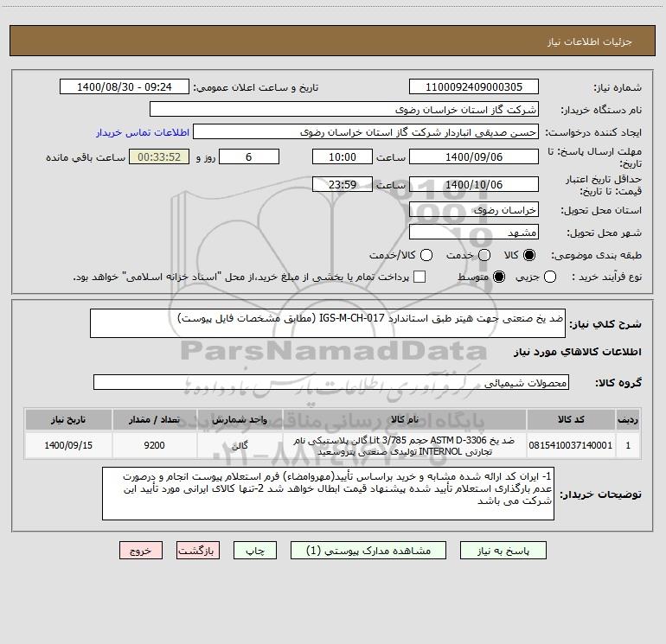The height and width of the screenshot is (644, 666).
Task: Click the تعداد / مقدار column header
Action: pos(154,419)
